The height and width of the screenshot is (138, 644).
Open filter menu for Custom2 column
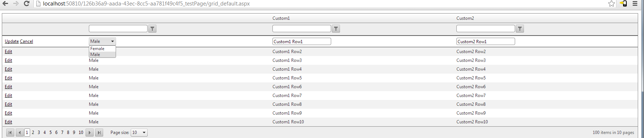pos(520,29)
